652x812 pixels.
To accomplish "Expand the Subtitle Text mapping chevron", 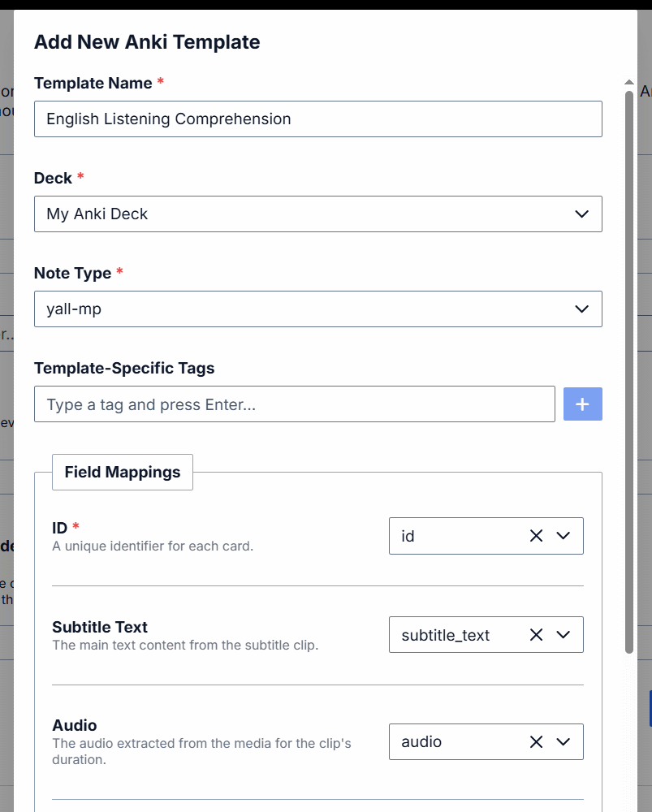I will point(563,635).
